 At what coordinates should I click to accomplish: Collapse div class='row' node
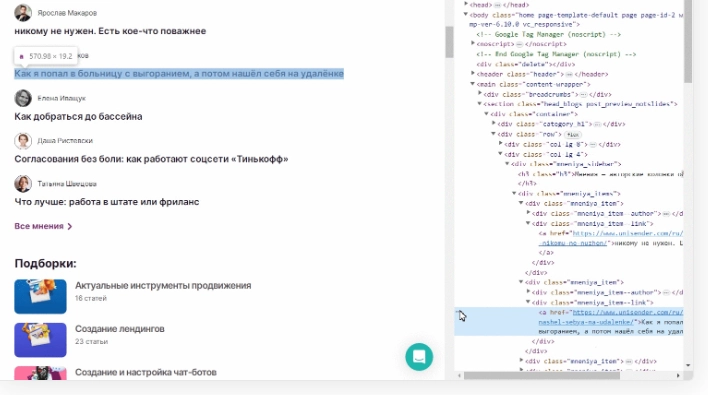point(494,134)
